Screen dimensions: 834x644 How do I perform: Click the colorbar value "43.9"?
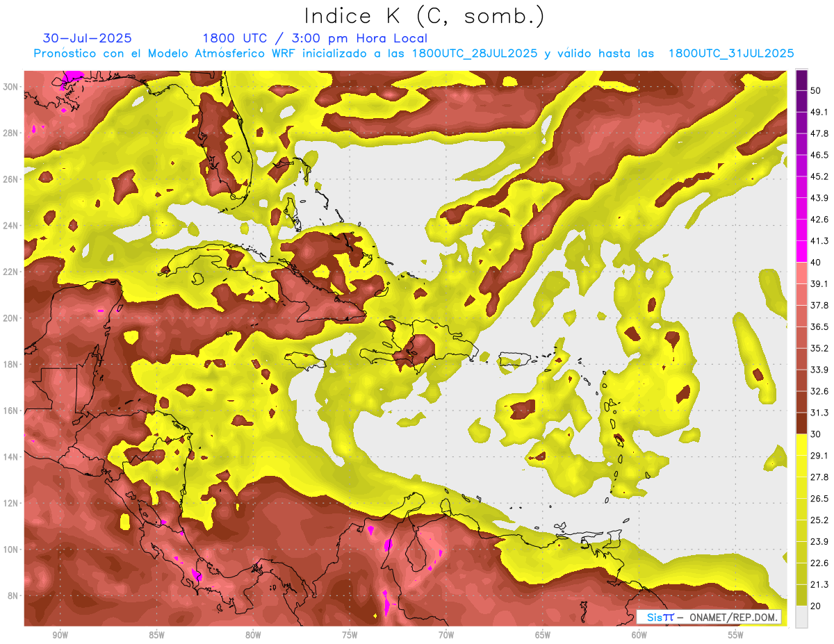[x=819, y=198]
